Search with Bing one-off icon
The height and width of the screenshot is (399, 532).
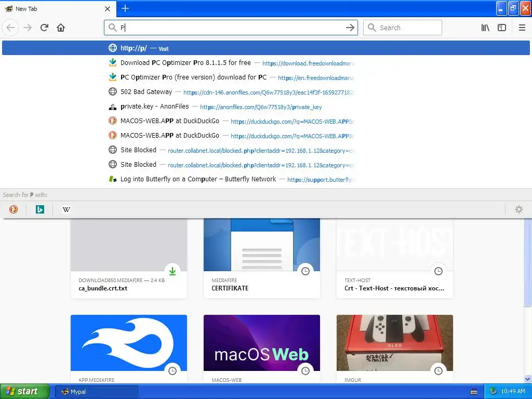pos(39,209)
